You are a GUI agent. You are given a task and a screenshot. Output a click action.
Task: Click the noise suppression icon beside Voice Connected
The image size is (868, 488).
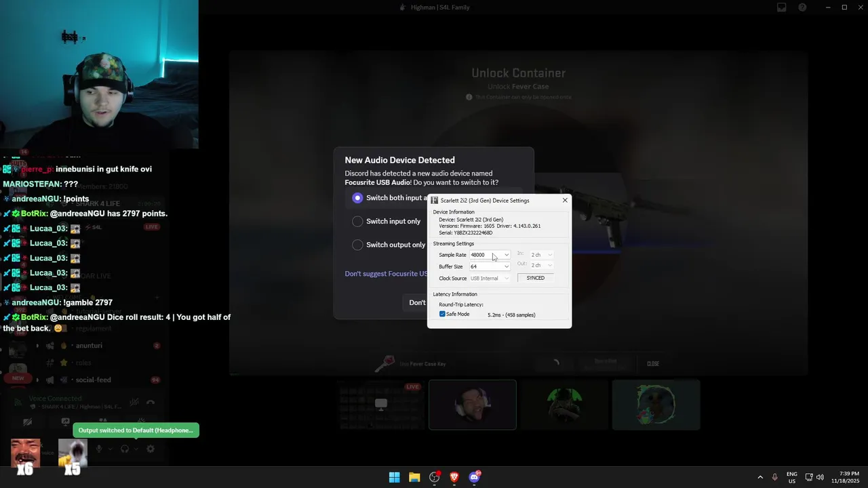coord(134,403)
